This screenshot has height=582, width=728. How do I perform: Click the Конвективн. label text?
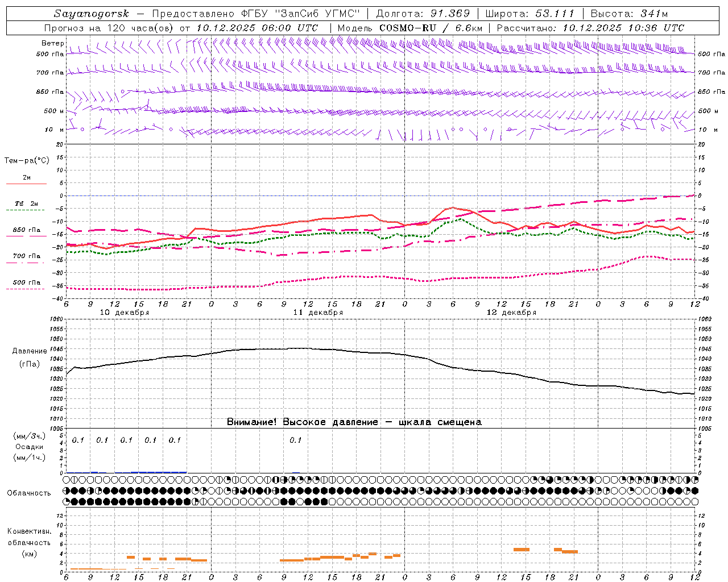[x=29, y=531]
